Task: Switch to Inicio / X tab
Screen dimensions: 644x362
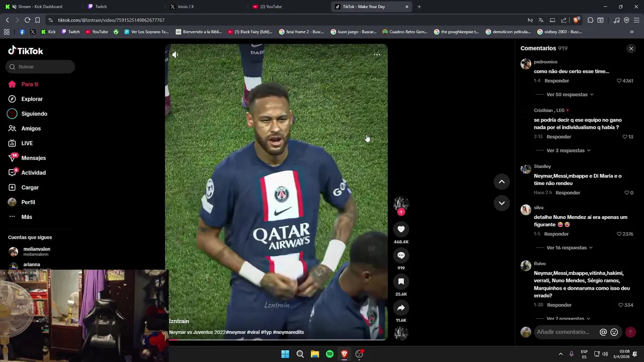Action: 186,7
